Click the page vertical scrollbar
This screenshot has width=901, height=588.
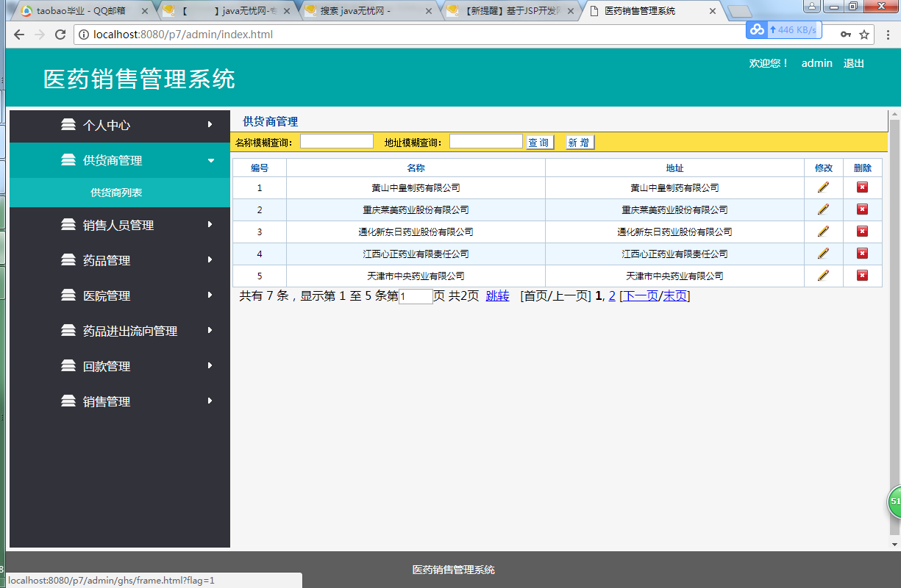click(x=894, y=327)
